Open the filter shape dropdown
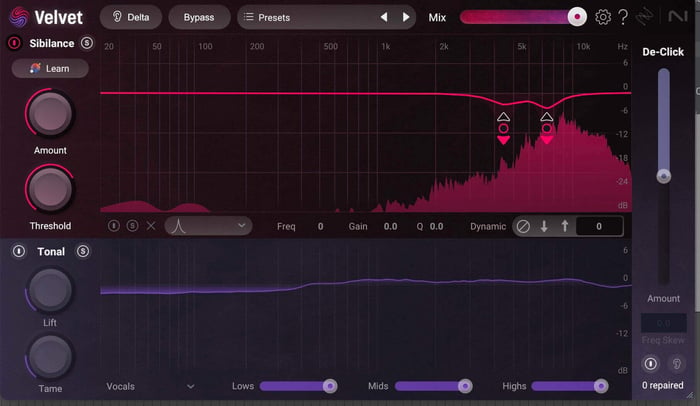 pos(208,226)
